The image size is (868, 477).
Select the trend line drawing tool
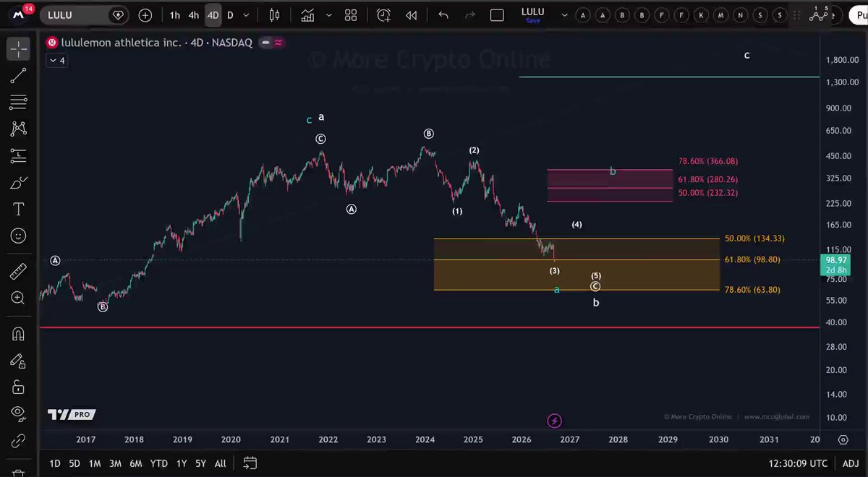(18, 75)
